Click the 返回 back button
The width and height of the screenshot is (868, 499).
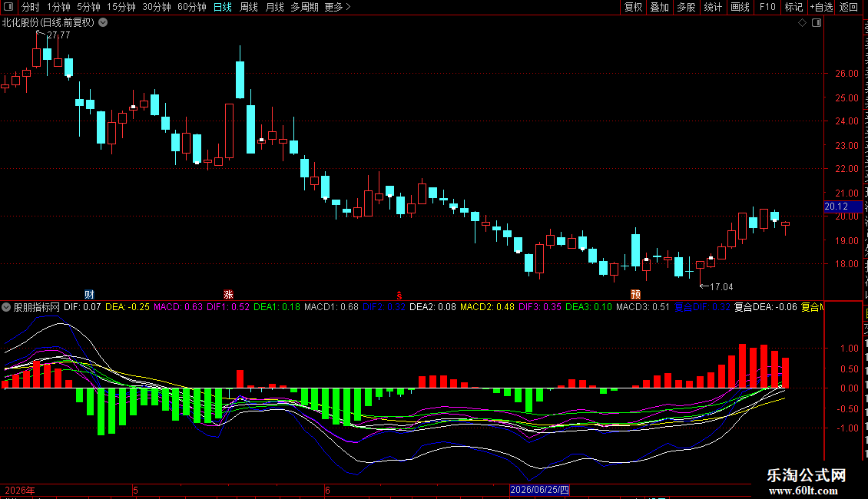[849, 7]
